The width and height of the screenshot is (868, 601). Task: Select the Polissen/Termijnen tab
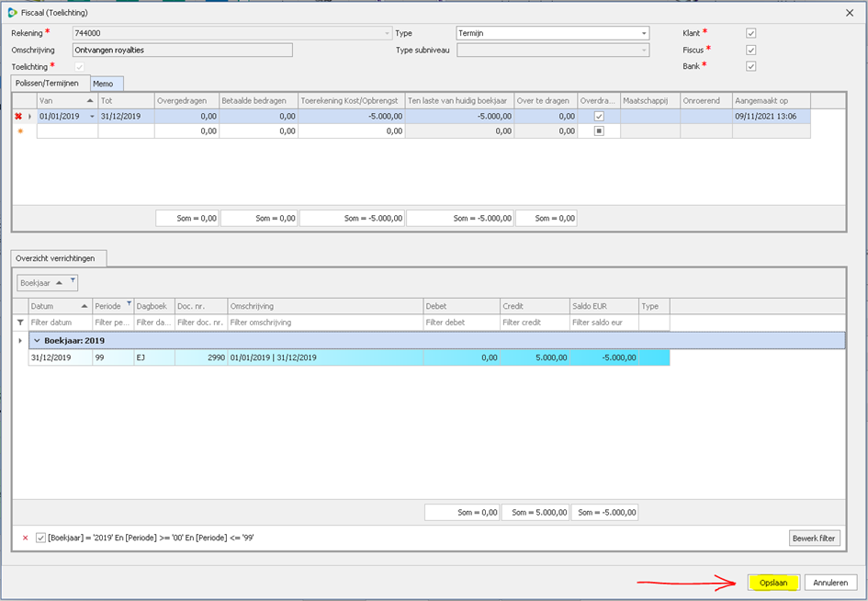tap(51, 84)
